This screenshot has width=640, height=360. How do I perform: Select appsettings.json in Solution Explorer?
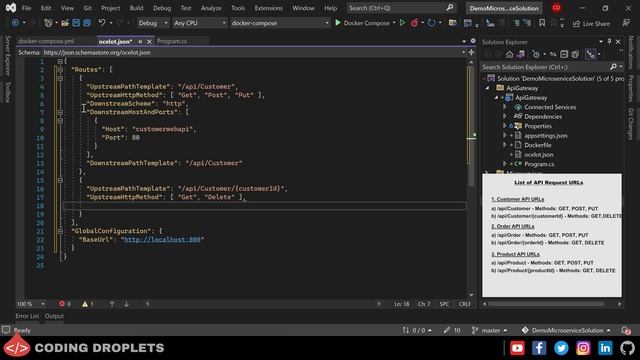pos(546,136)
